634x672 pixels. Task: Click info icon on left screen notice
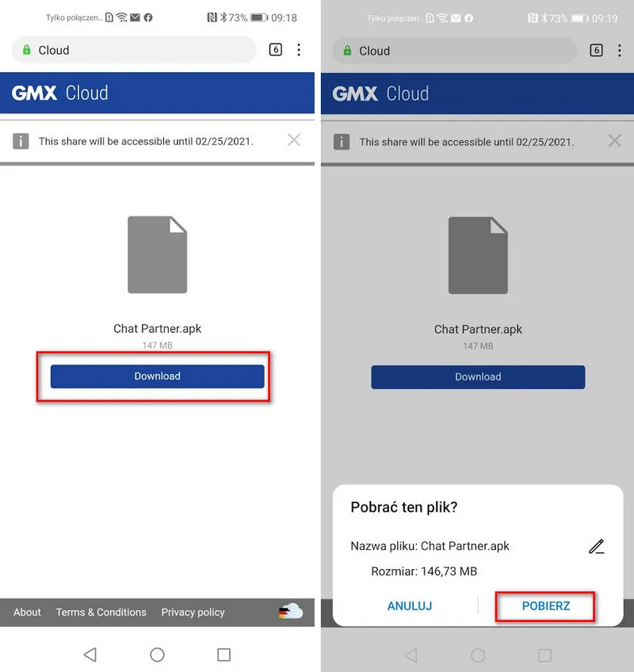tap(21, 141)
